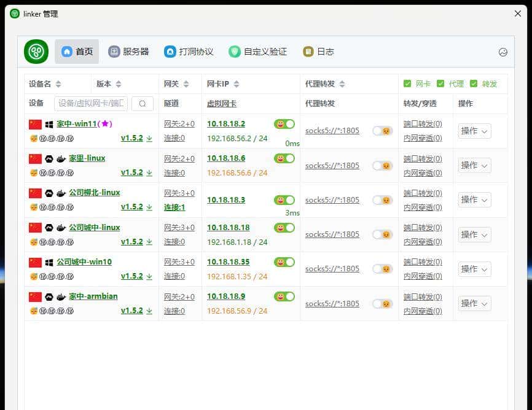Click the search magnifier icon
Image resolution: width=532 pixels, height=410 pixels.
tap(142, 104)
